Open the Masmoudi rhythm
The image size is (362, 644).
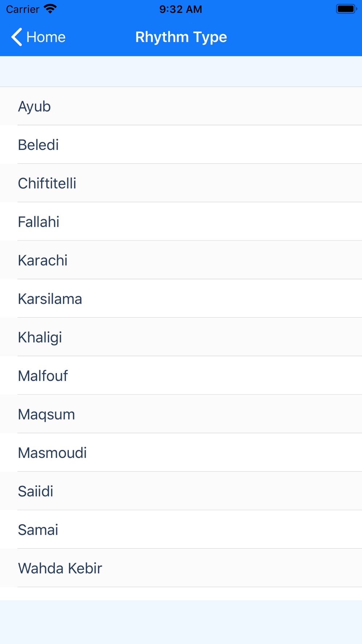(x=181, y=452)
